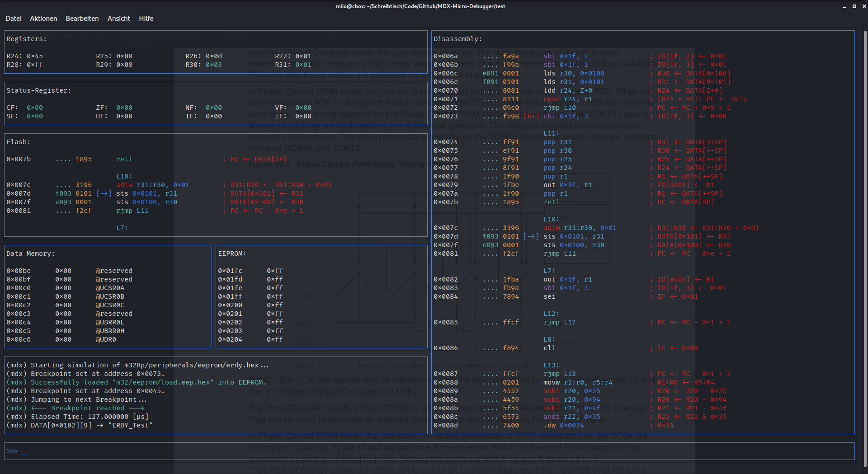This screenshot has height=474, width=868.
Task: Click the Nächste button in the PDF toolbar
Action: tap(92, 36)
